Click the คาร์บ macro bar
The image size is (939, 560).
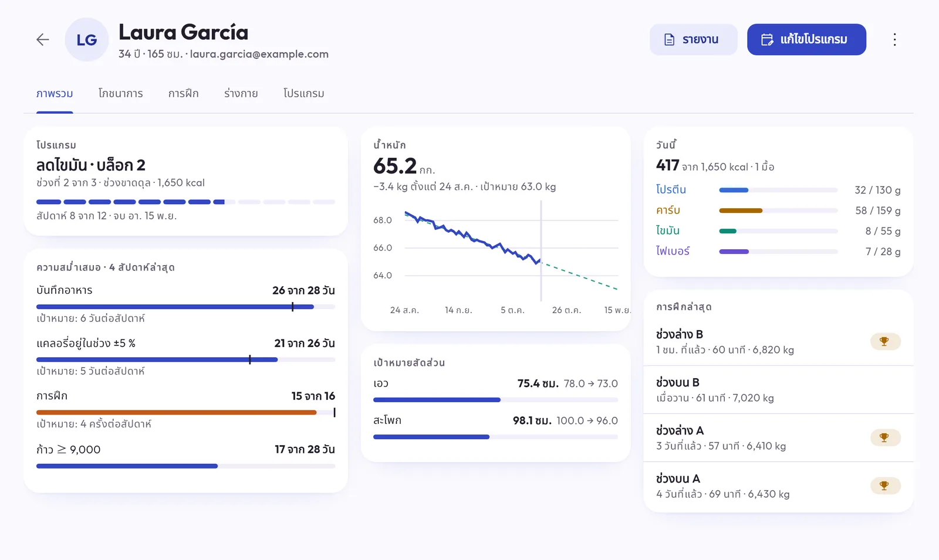coord(778,211)
